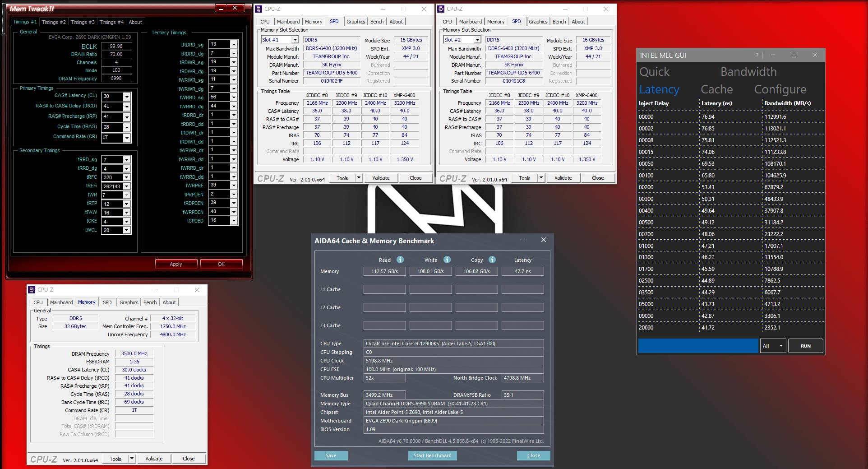Click the DRAM Ratio field showing 70.00
The width and height of the screenshot is (868, 469).
[116, 54]
